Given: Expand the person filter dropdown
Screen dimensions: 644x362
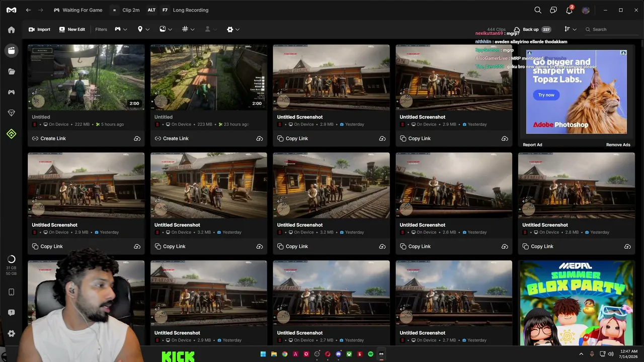Looking at the screenshot, I should pyautogui.click(x=210, y=29).
